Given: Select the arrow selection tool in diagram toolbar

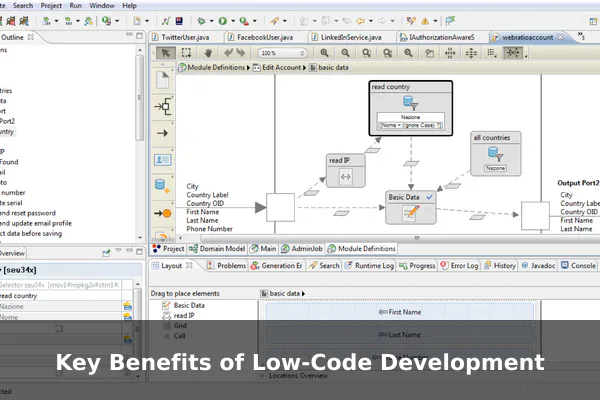Looking at the screenshot, I should tap(166, 53).
